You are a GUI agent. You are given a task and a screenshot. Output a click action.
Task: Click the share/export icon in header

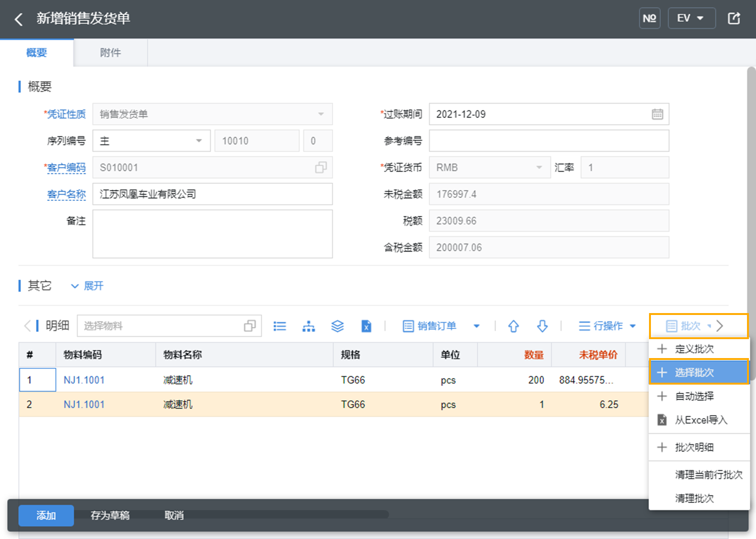point(734,18)
